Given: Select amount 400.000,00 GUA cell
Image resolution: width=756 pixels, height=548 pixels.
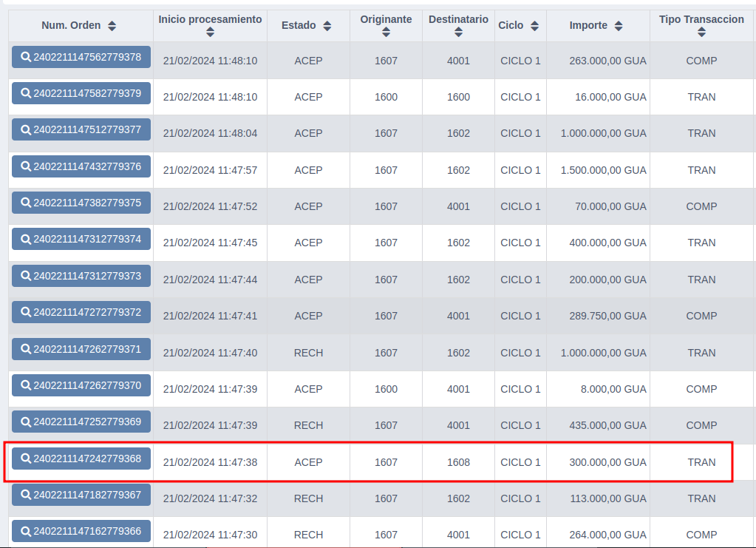Looking at the screenshot, I should coord(598,243).
